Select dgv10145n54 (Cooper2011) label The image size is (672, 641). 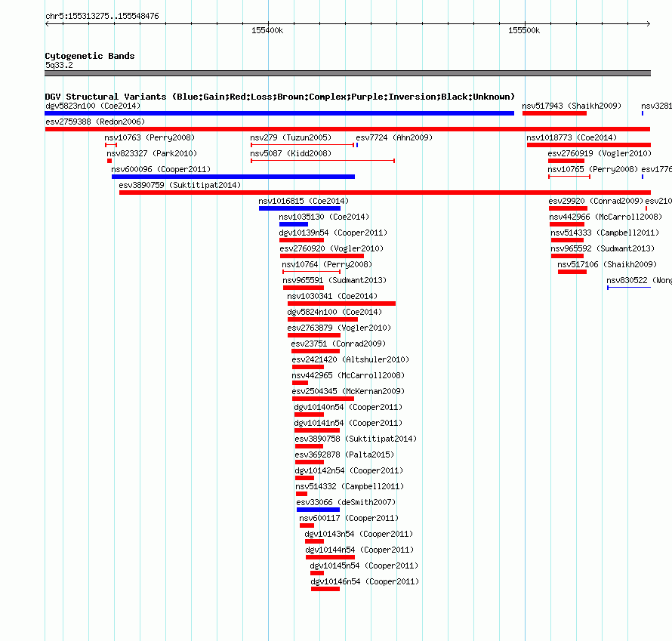point(364,565)
